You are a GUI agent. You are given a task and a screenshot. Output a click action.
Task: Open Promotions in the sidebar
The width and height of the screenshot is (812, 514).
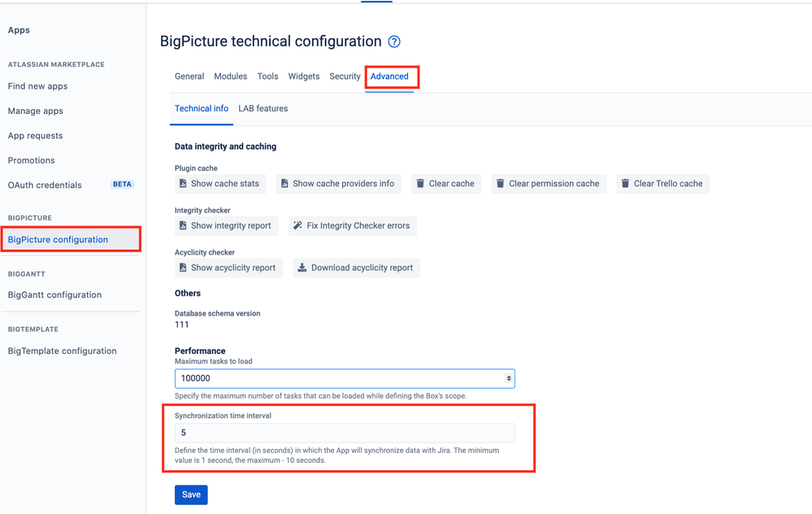[x=31, y=160]
